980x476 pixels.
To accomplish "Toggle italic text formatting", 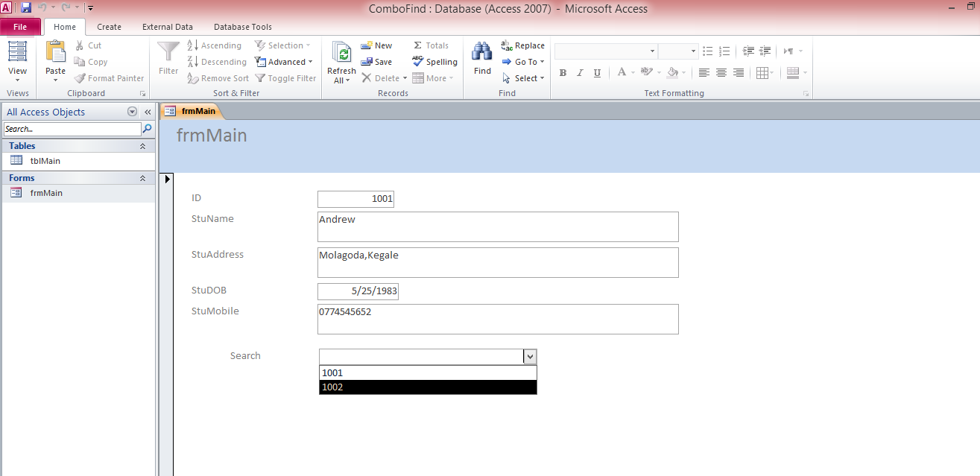I will pyautogui.click(x=579, y=72).
